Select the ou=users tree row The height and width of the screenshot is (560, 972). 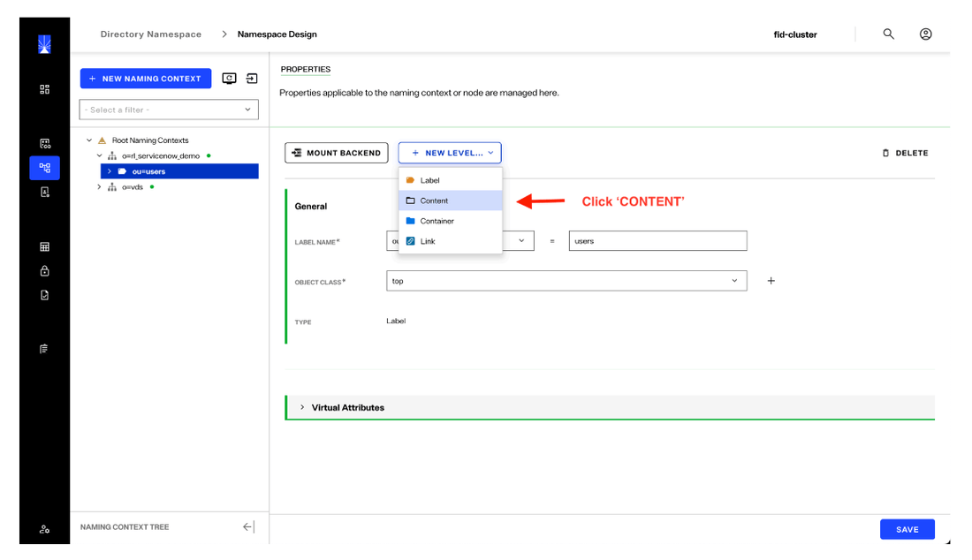[x=179, y=171]
